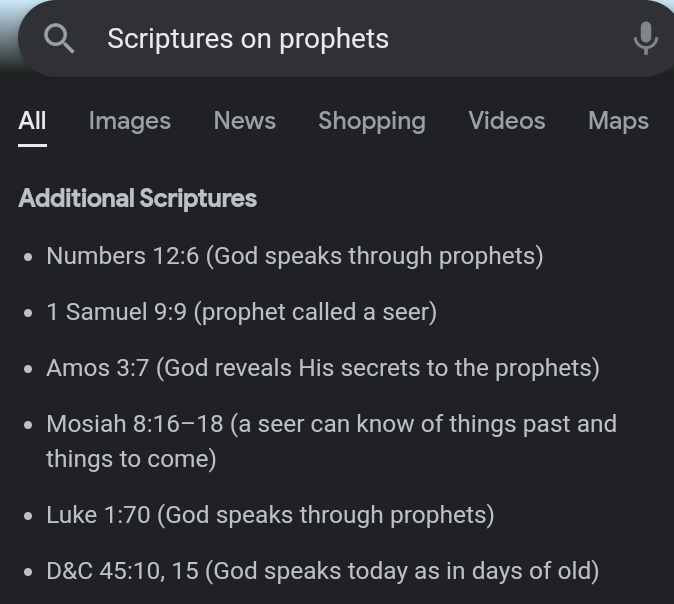Click the bullet beside Luke 1:70
The height and width of the screenshot is (604, 674).
[28, 516]
